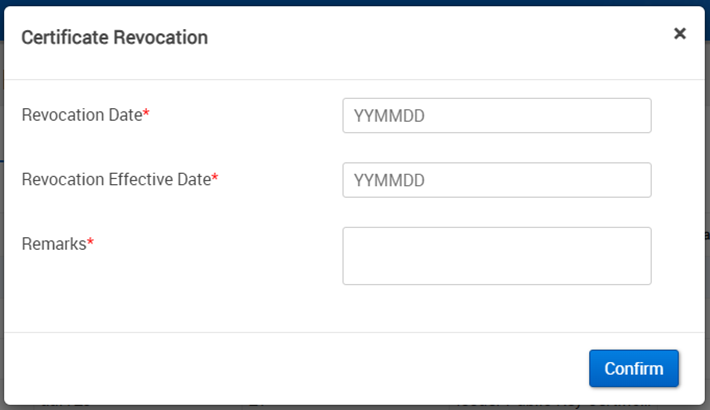Focus the Revocation Date input field
The image size is (710, 410).
496,115
